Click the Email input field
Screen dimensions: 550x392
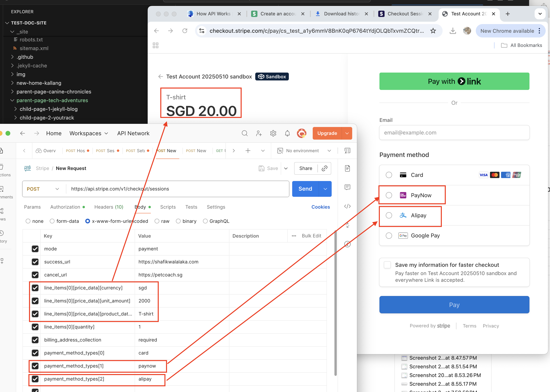(454, 133)
